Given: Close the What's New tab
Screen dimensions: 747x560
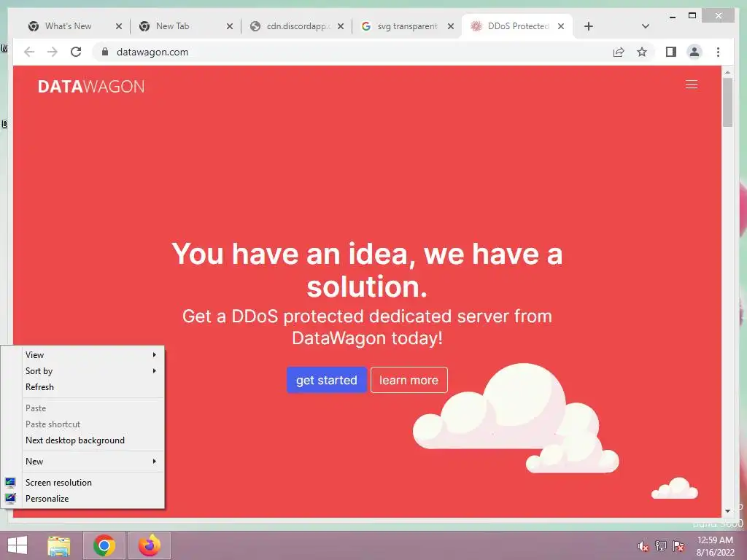Looking at the screenshot, I should coord(119,26).
